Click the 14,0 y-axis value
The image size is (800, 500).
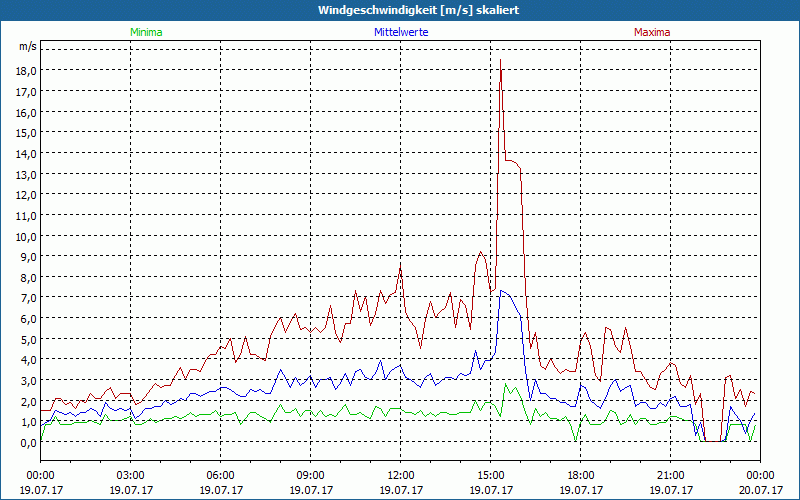[28, 154]
